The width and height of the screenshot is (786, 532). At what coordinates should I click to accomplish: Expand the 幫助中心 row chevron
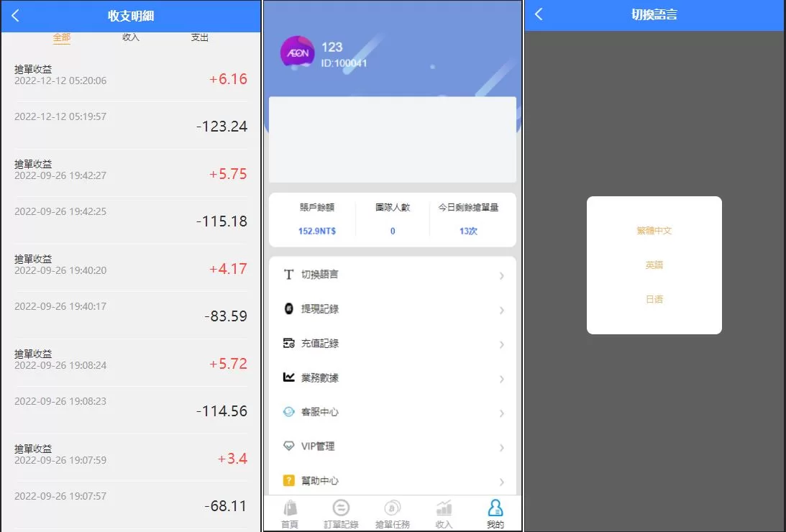[502, 482]
